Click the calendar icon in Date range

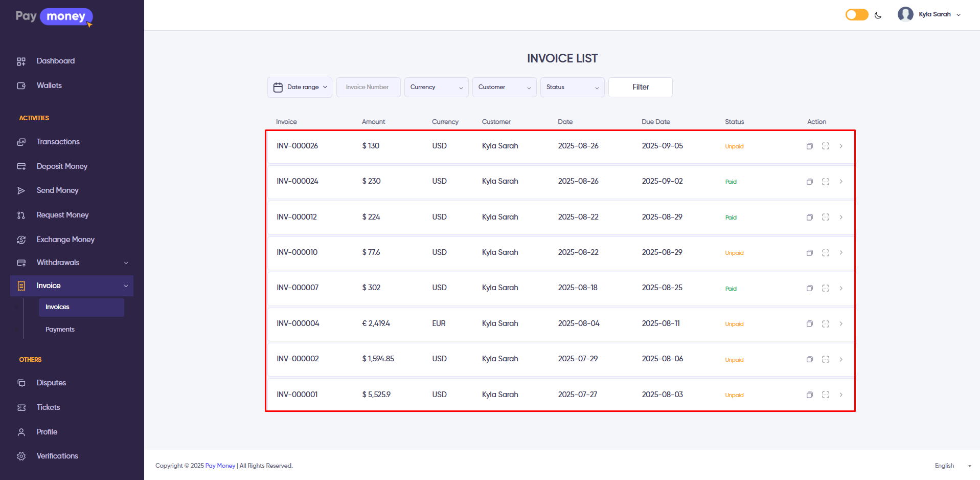[x=278, y=88]
